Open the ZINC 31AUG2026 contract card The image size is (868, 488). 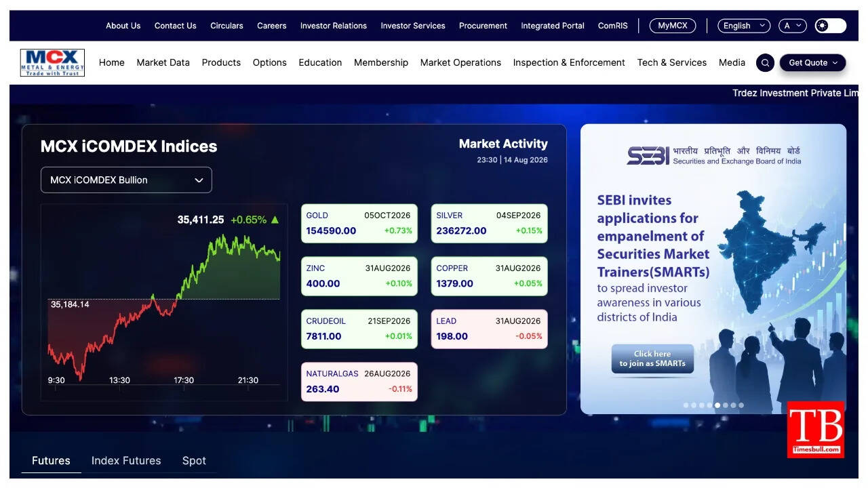(x=359, y=276)
